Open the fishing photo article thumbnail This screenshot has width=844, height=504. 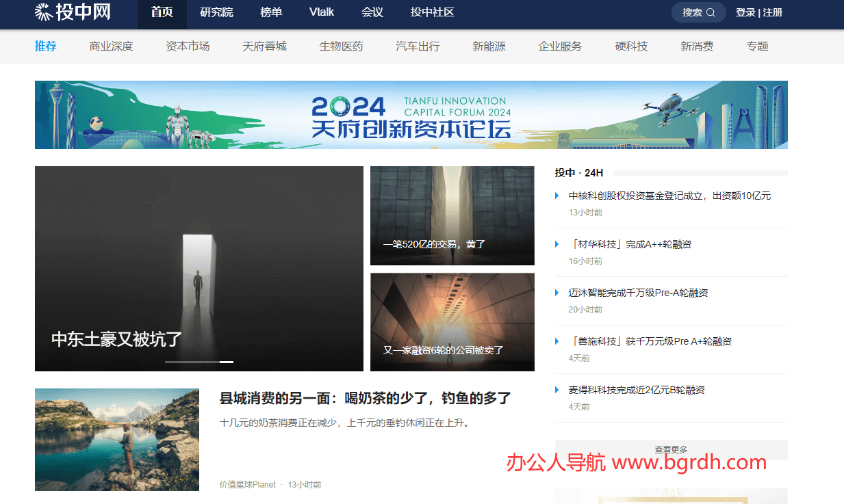coord(117,440)
